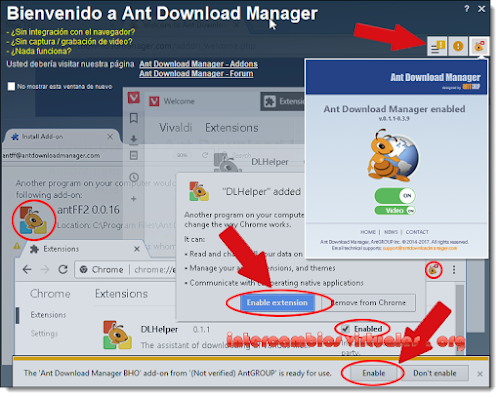The width and height of the screenshot is (500, 397).
Task: Open Ant Download Manager - Addons link
Action: 198,64
